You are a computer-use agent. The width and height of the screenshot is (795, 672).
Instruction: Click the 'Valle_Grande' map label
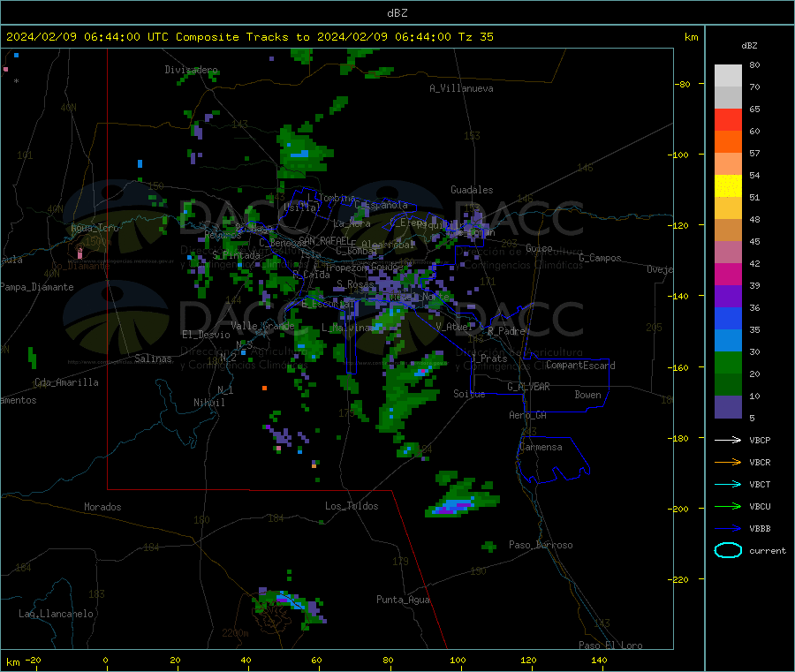262,326
